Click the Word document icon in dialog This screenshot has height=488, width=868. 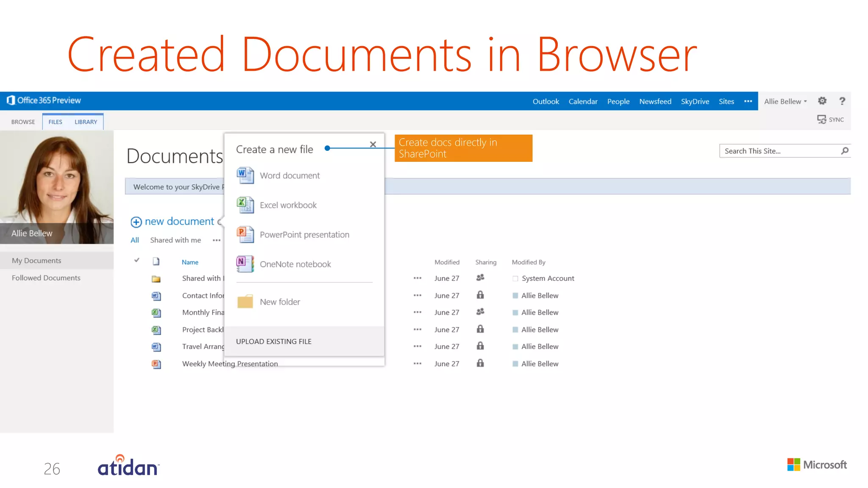click(245, 175)
